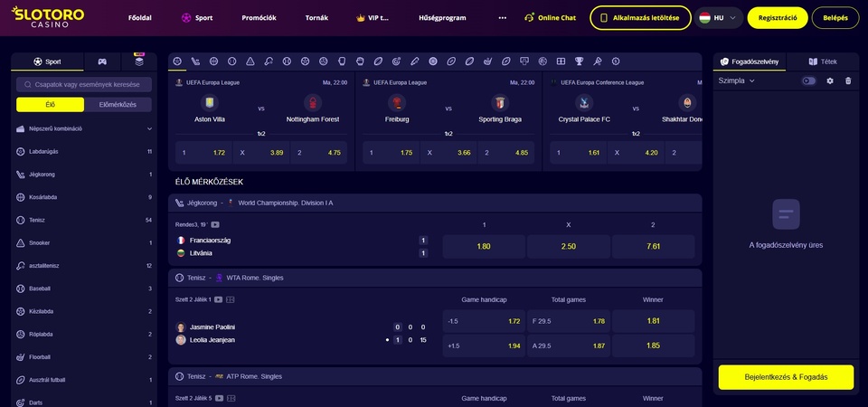Screen dimensions: 868x407
Task: Select the soccer ball icon in sports toolbar
Action: [x=177, y=62]
